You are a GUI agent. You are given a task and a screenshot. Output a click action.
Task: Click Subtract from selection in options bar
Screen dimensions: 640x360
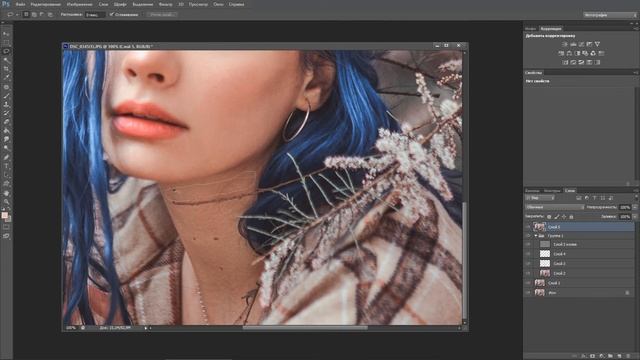coord(42,14)
